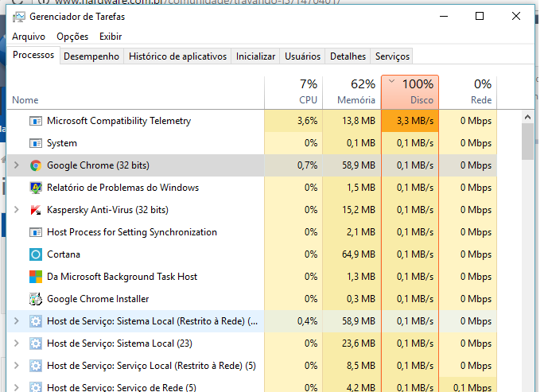Click gear icon of Serviço Local (Restrito à Rede) (5)
548x392 pixels.
tap(36, 366)
